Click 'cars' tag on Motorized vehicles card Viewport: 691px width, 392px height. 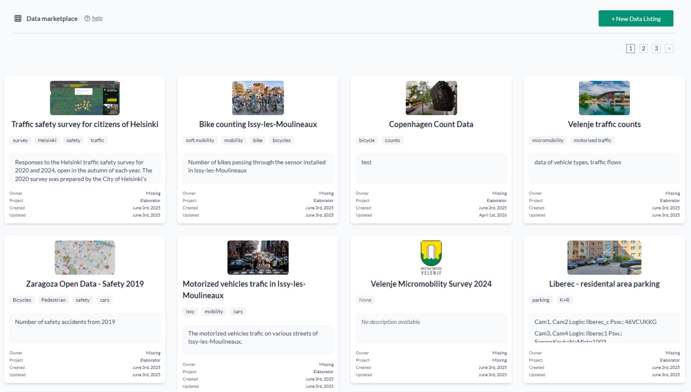coord(238,311)
